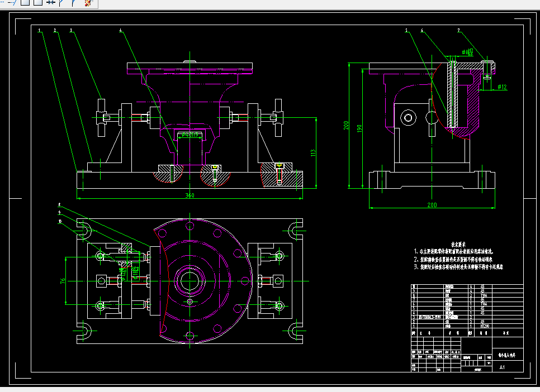Click technical requirement line 1 text

pyautogui.click(x=453, y=252)
